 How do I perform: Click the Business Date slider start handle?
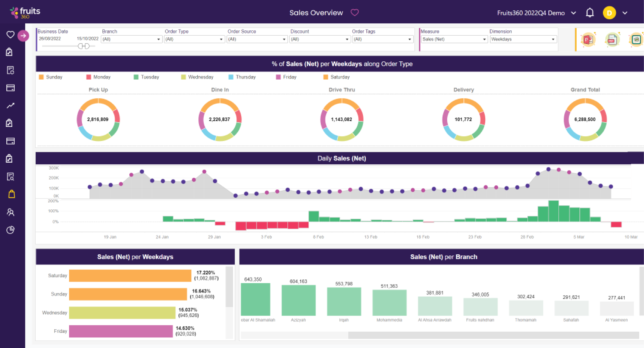tap(80, 46)
